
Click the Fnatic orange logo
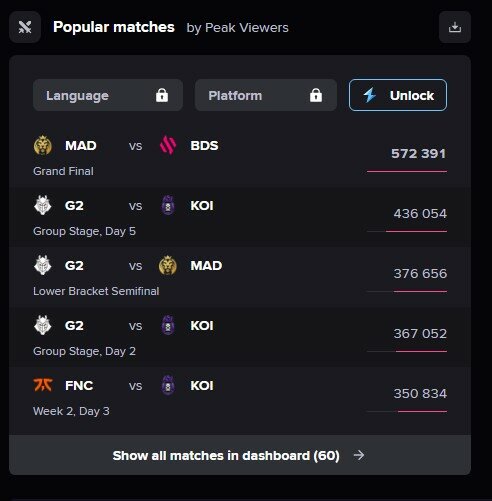pos(43,385)
